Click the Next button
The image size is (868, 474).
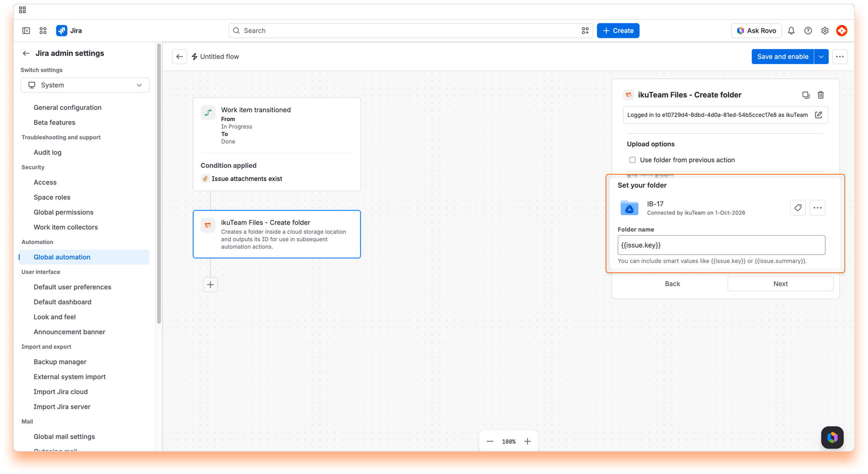pos(781,284)
